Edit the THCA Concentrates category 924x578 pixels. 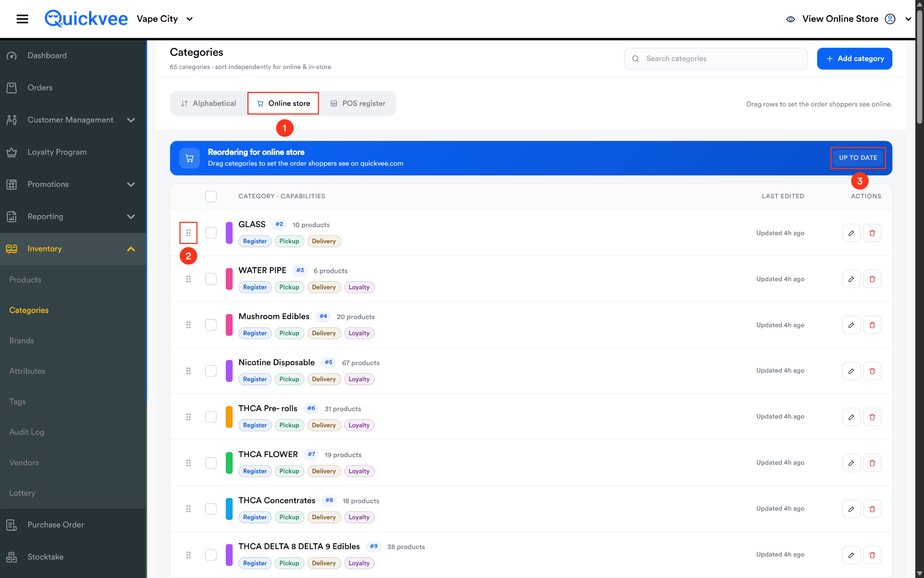(x=851, y=509)
